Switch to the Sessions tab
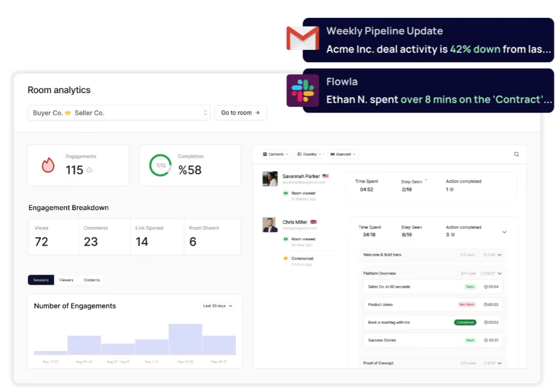Screen dimensions: 555x392 [x=41, y=280]
